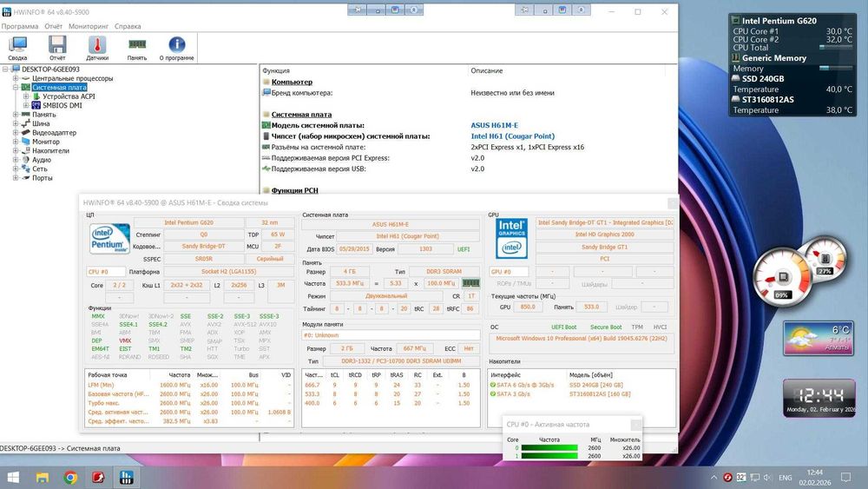Click 'ST3160812AS [160 GB]' in the Накопители list
The width and height of the screenshot is (868, 489).
tap(600, 394)
